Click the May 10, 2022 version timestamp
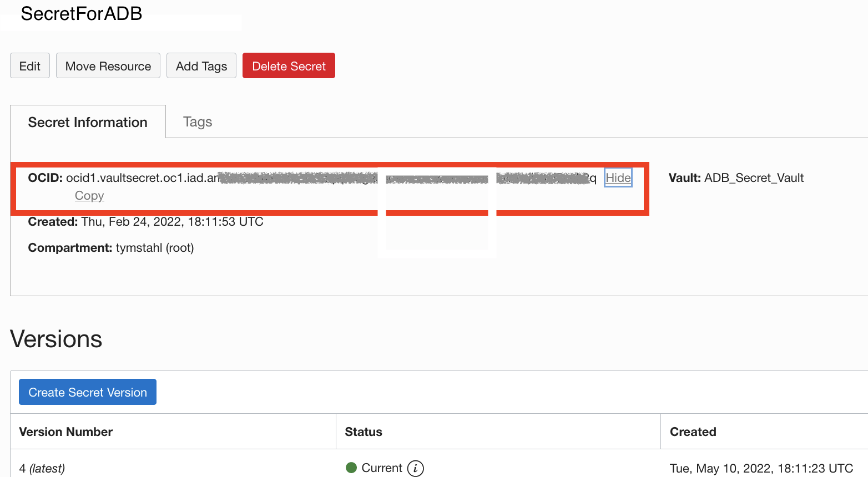The height and width of the screenshot is (477, 868). (761, 468)
